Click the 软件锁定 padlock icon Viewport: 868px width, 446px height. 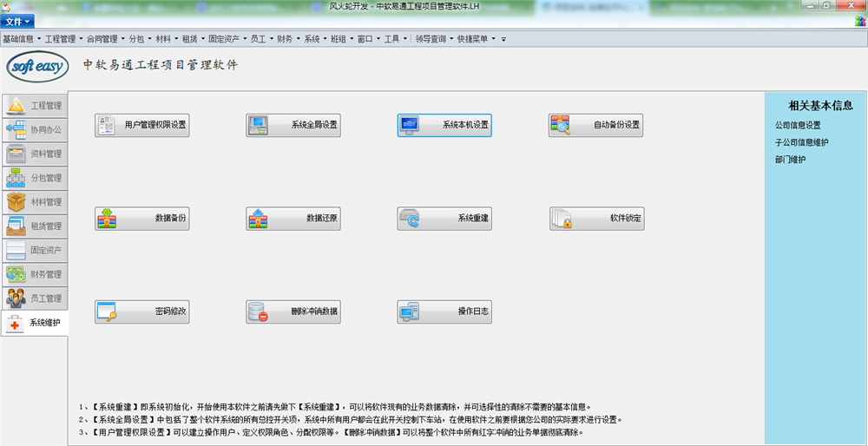[x=561, y=219]
